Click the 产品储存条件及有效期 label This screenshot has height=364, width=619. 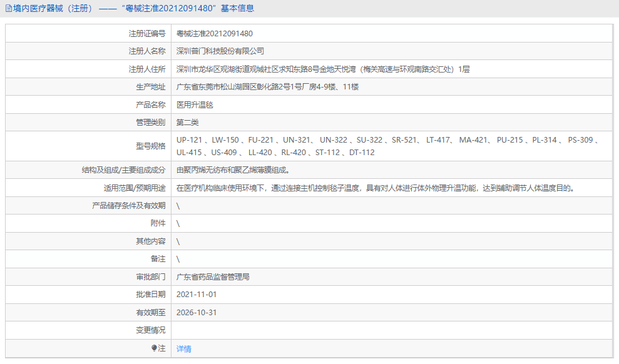click(x=129, y=206)
